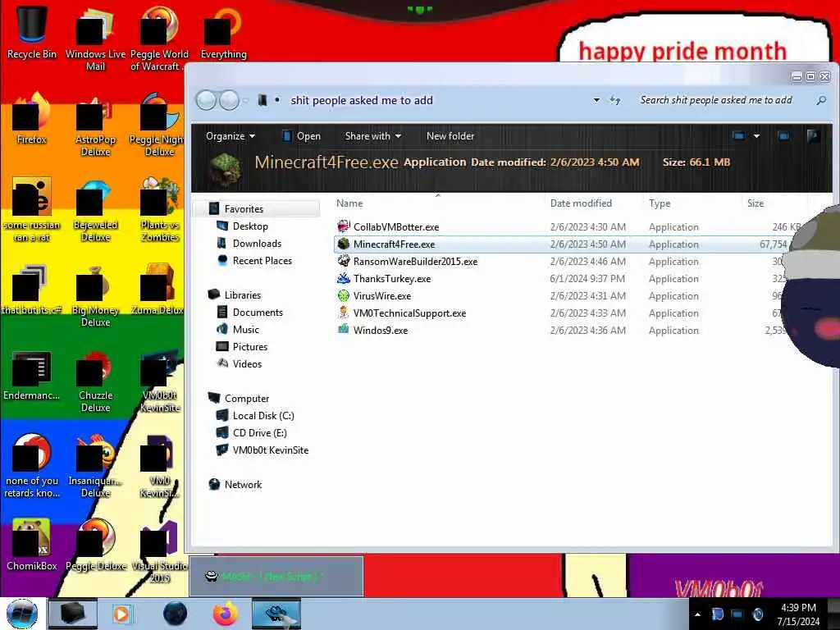Viewport: 840px width, 630px height.
Task: Select the Everything desktop shortcut
Action: 223,32
